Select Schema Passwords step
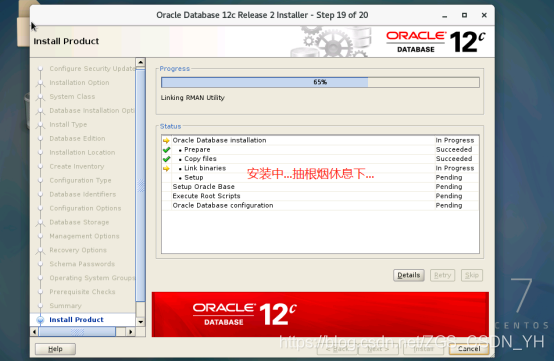The height and width of the screenshot is (361, 554). 82,264
